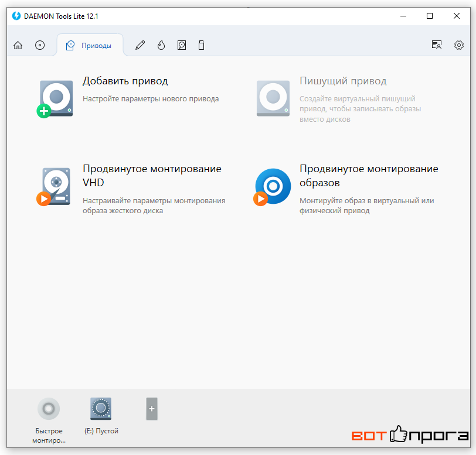Screen dimensions: 476x455
Task: Open the Images disc tab icon
Action: tap(40, 45)
